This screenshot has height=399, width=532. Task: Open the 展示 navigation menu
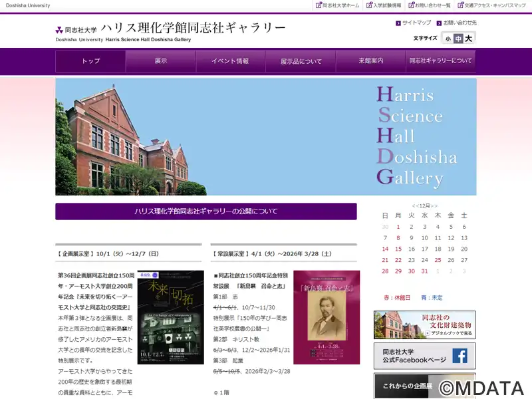(160, 61)
